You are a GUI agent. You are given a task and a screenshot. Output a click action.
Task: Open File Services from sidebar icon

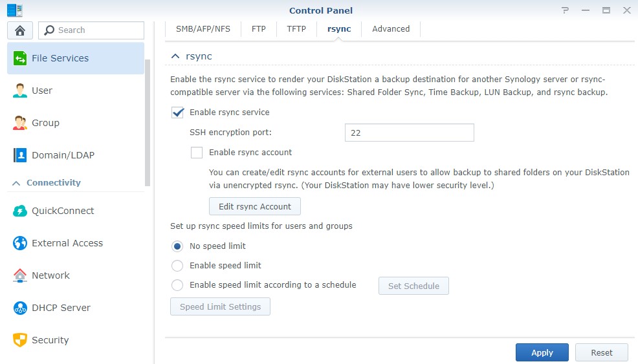tap(20, 58)
